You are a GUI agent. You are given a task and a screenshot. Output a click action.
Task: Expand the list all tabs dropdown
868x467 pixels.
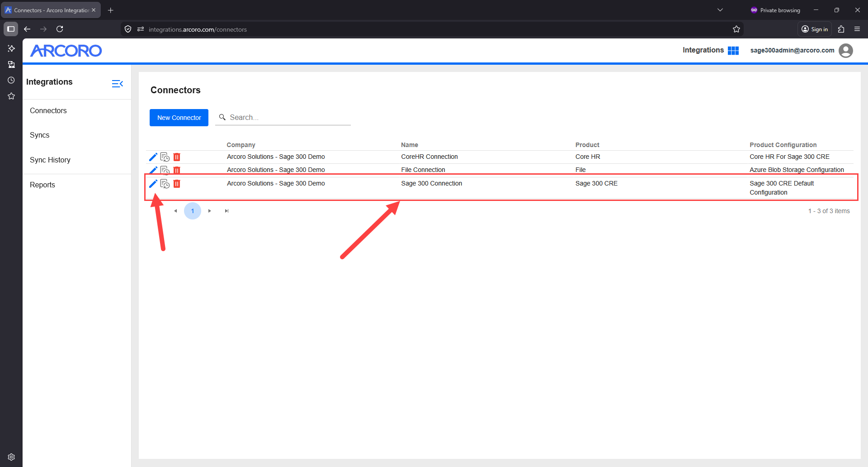(720, 10)
